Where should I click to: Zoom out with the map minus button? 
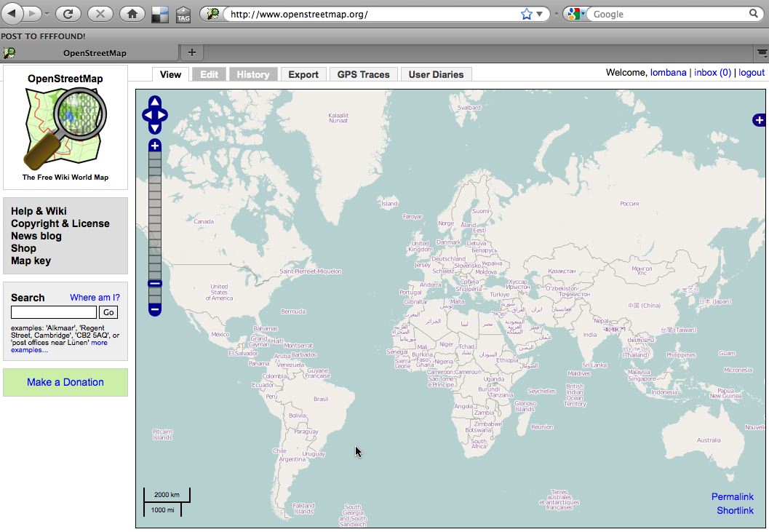click(155, 309)
